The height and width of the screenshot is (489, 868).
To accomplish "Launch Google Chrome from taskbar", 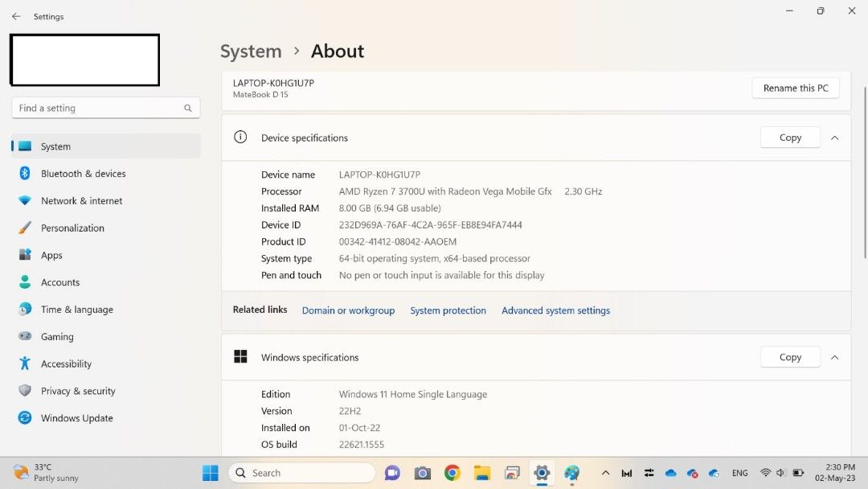I will pyautogui.click(x=452, y=473).
